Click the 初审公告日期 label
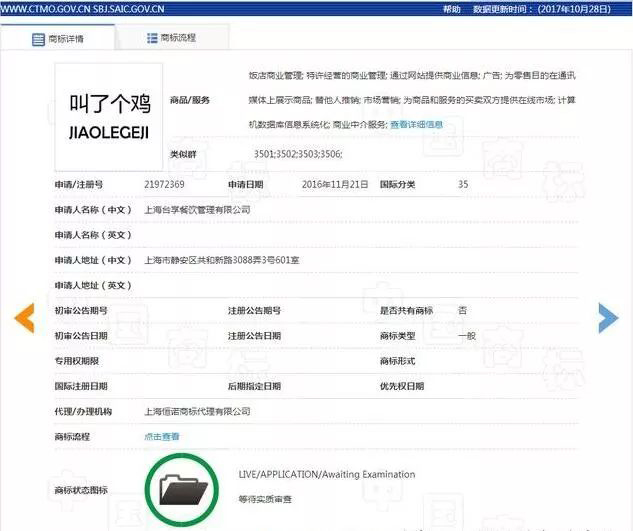633x531 pixels. coord(81,336)
